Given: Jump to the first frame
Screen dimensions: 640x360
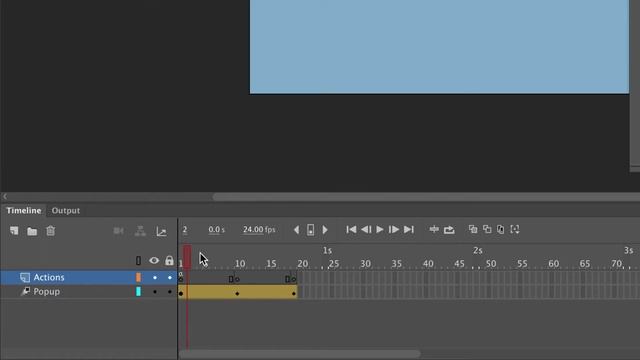Looking at the screenshot, I should (351, 230).
